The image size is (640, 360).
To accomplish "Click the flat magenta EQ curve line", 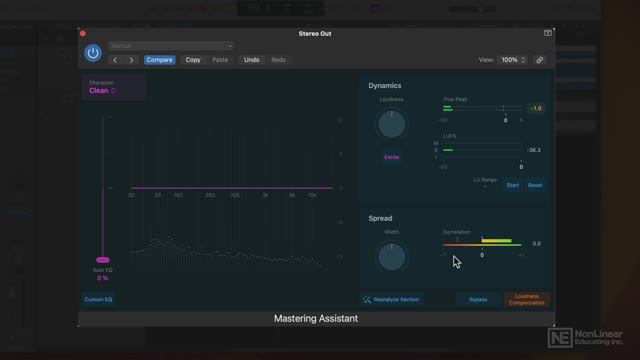I will pyautogui.click(x=232, y=188).
